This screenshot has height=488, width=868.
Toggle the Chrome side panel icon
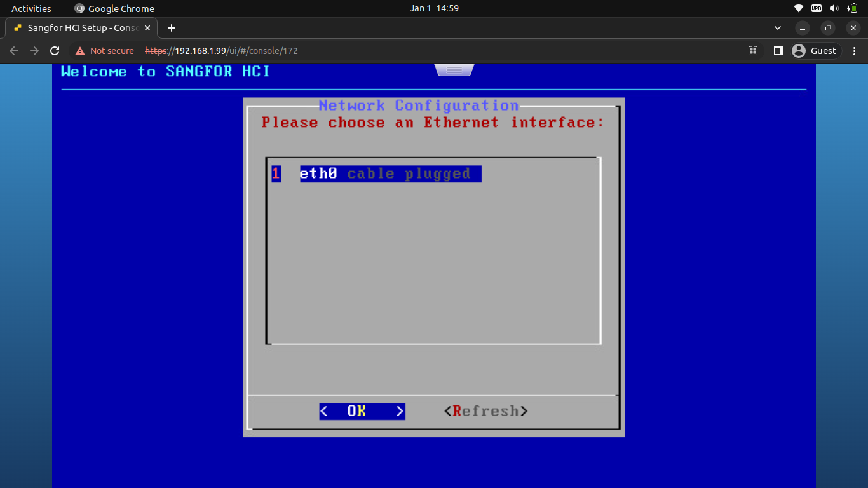click(778, 51)
